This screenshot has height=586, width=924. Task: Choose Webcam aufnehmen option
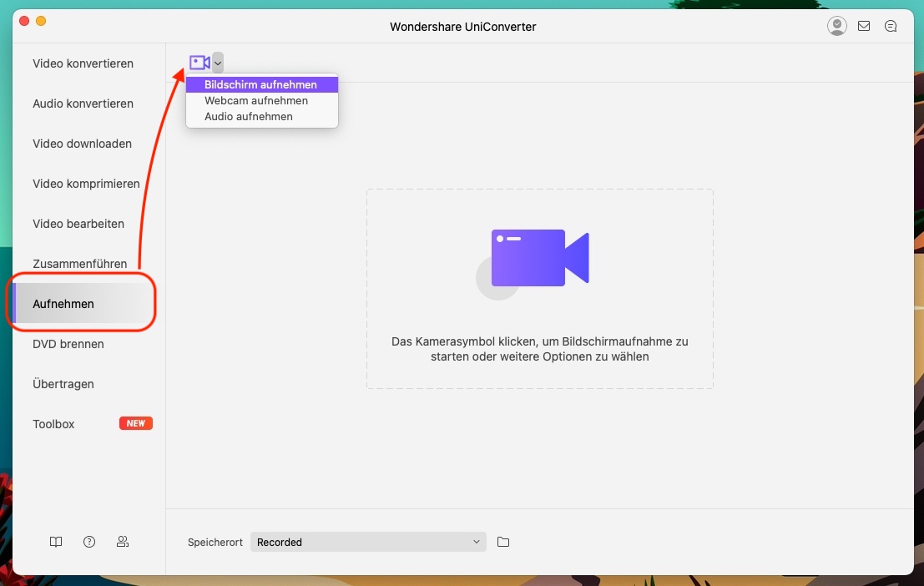pyautogui.click(x=261, y=100)
